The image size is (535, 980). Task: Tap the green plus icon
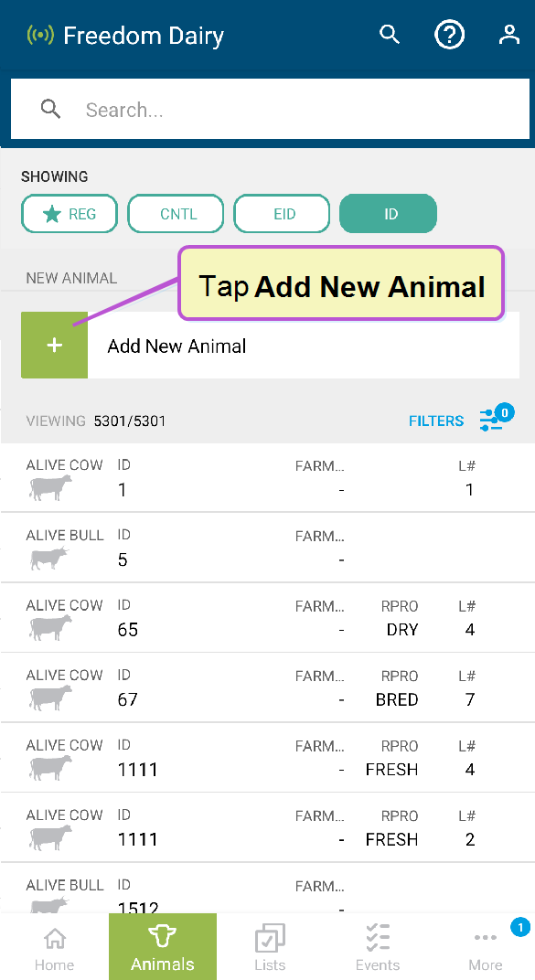coord(54,345)
